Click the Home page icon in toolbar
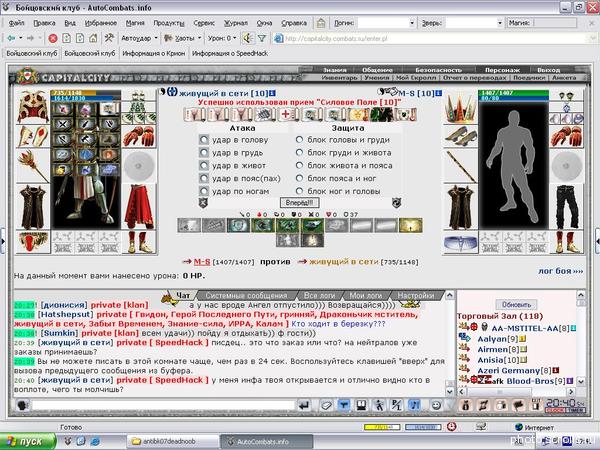 coord(93,38)
